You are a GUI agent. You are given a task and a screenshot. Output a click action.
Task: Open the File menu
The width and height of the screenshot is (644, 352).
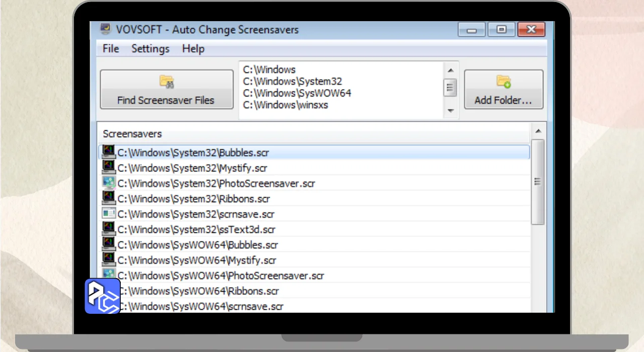point(111,49)
